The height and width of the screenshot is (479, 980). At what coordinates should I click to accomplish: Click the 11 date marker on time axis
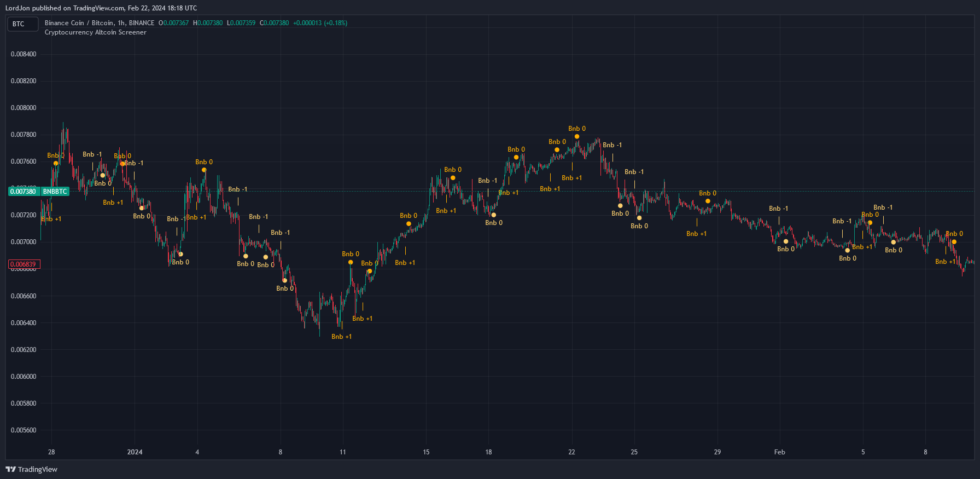point(343,452)
